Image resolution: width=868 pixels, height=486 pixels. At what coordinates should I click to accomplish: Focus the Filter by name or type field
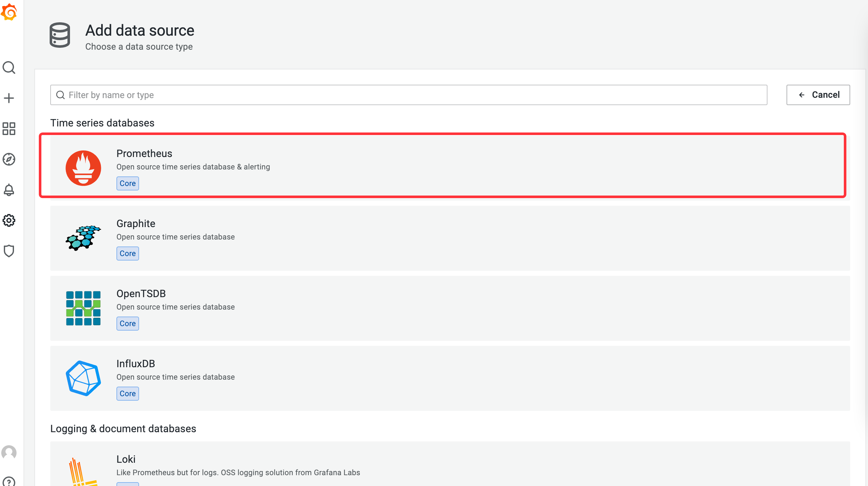409,95
